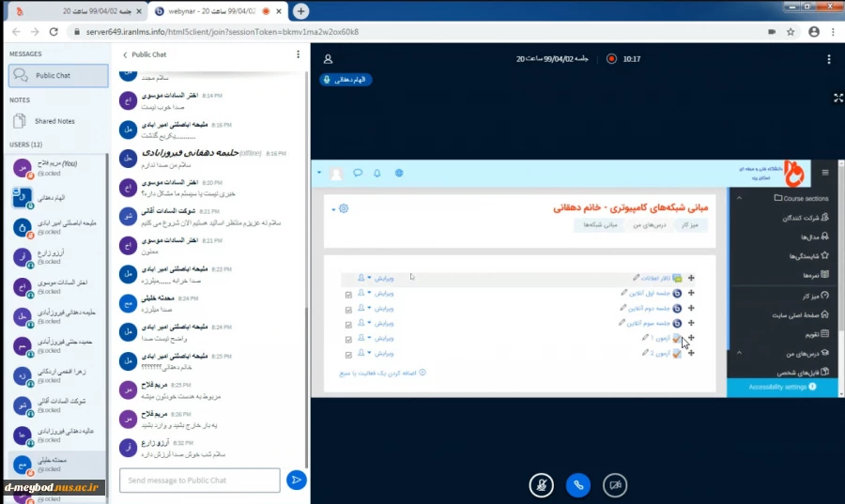
Task: Toggle completion checkbox for جلسه اول آنلاین
Action: (348, 295)
